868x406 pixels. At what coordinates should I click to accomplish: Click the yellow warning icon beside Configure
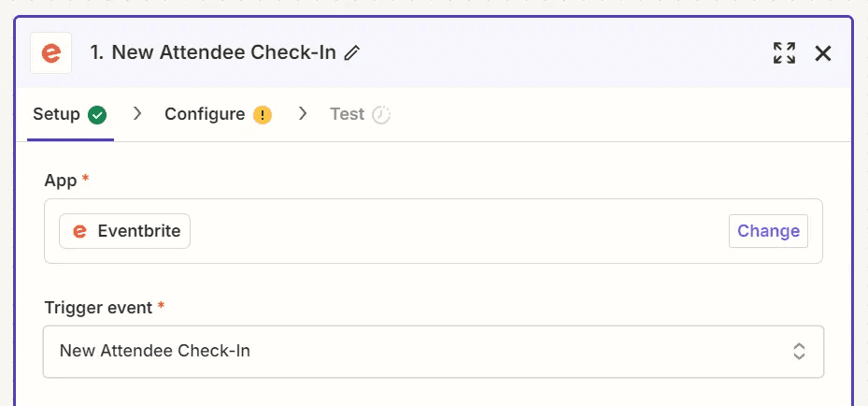coord(263,115)
